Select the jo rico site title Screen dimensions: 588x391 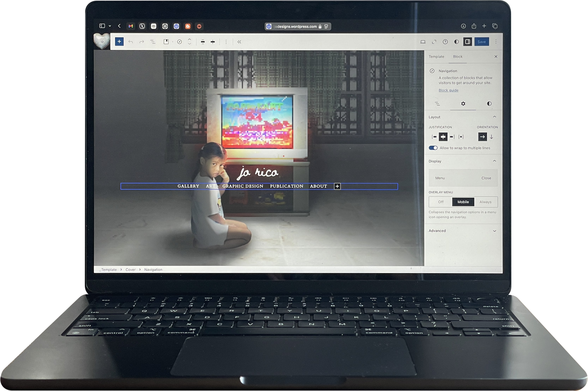pyautogui.click(x=258, y=173)
